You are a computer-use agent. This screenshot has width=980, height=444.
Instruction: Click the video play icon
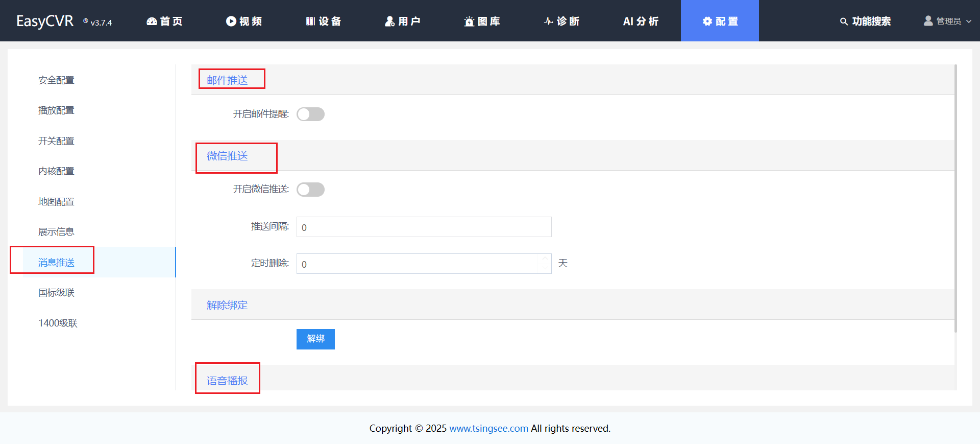[x=231, y=21]
